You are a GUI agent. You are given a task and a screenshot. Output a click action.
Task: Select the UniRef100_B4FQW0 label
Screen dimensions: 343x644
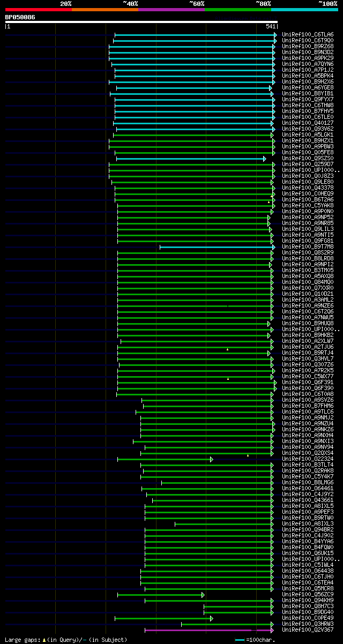(x=308, y=547)
